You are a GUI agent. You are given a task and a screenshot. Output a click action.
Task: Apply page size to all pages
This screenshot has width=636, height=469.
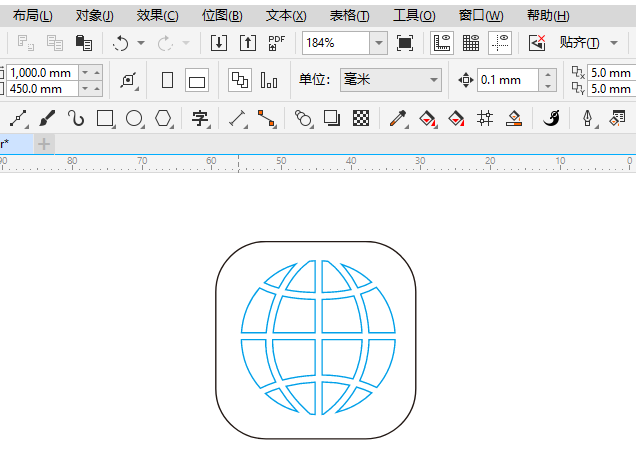(x=240, y=80)
